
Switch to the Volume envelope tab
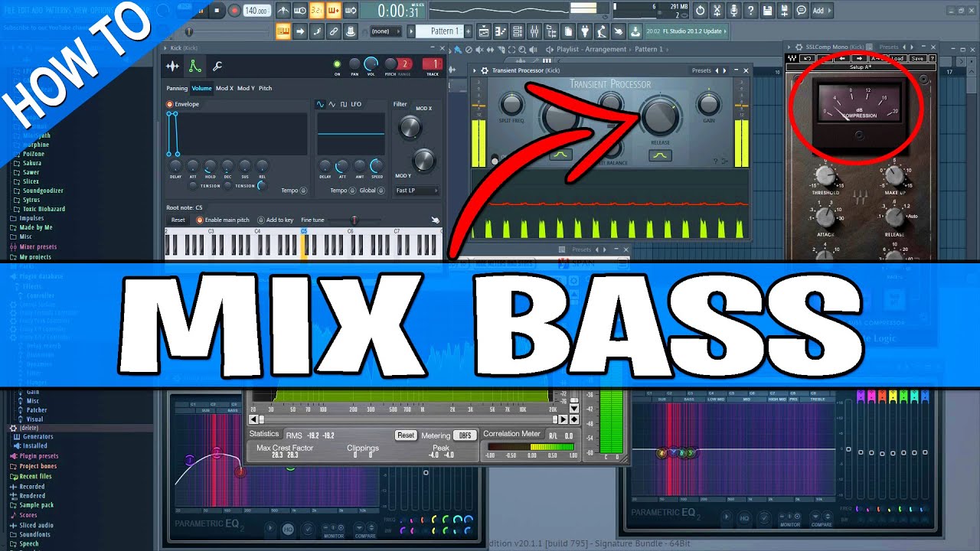201,88
